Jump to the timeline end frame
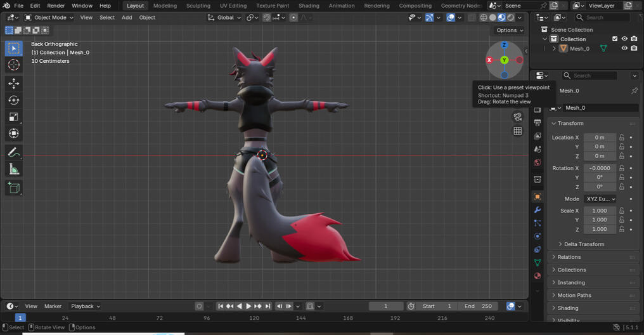The width and height of the screenshot is (644, 335). 267,306
